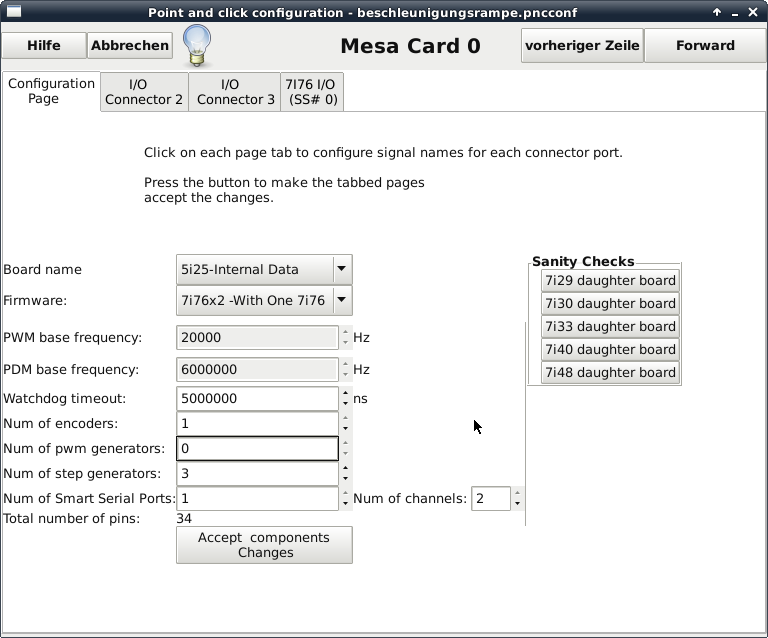Click the Forward button

(x=705, y=46)
